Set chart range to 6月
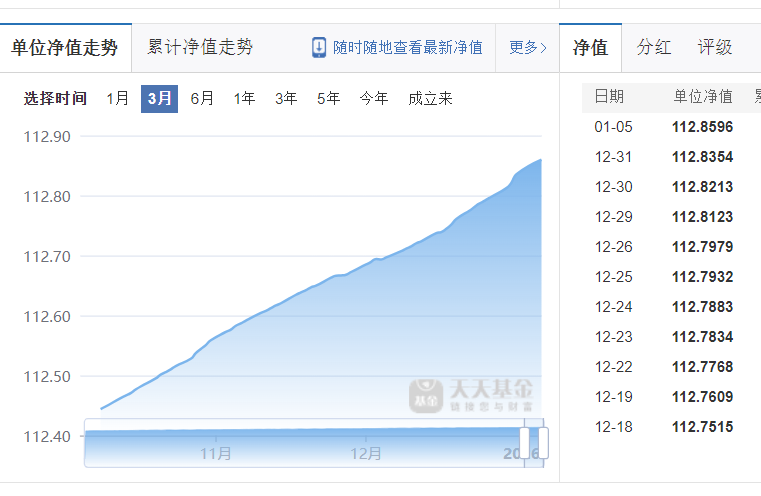Viewport: 761px width, 496px height. coord(202,98)
